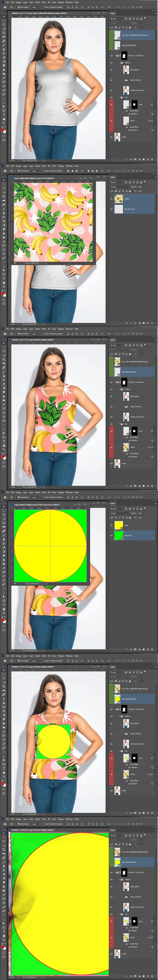Click the add mask icon below the Logo Area layer

click(x=135, y=649)
